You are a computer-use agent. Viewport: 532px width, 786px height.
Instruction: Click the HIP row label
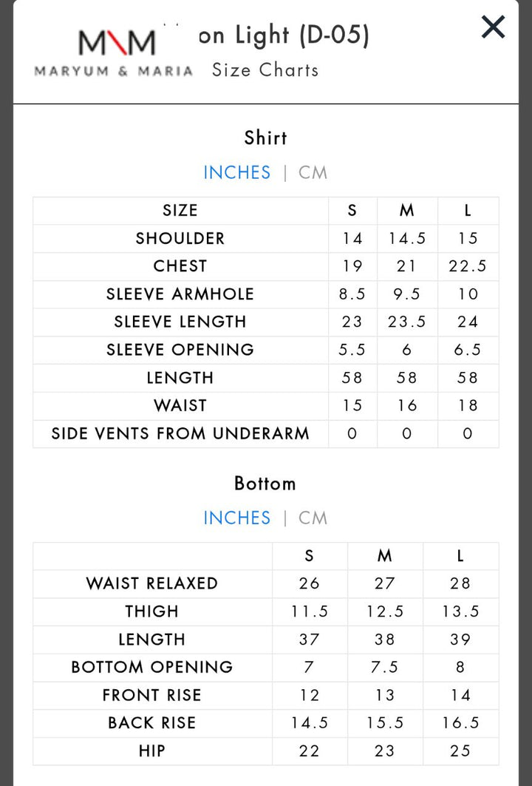[152, 751]
